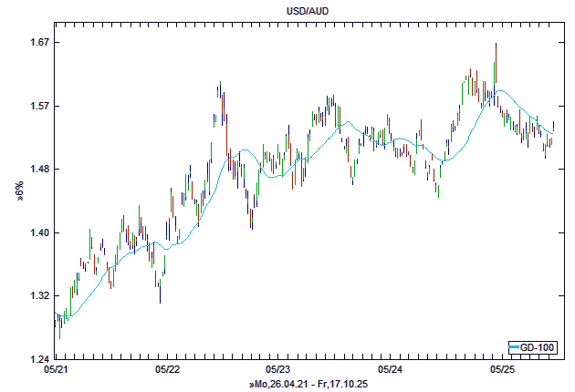This screenshot has height=392, width=575.
Task: Click the 1.67 price axis label
Action: (x=37, y=43)
